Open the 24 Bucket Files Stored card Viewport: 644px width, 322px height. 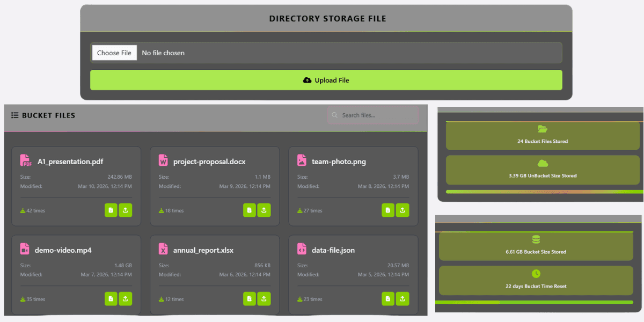tap(543, 135)
